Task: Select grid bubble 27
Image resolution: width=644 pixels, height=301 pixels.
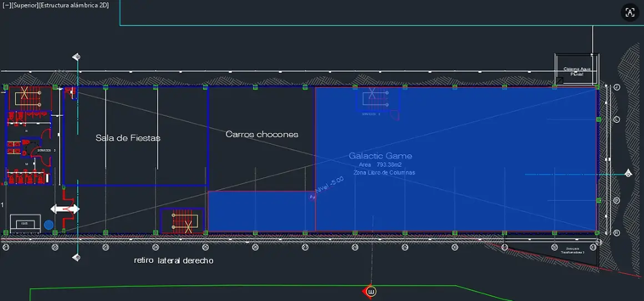Action: coord(305,247)
